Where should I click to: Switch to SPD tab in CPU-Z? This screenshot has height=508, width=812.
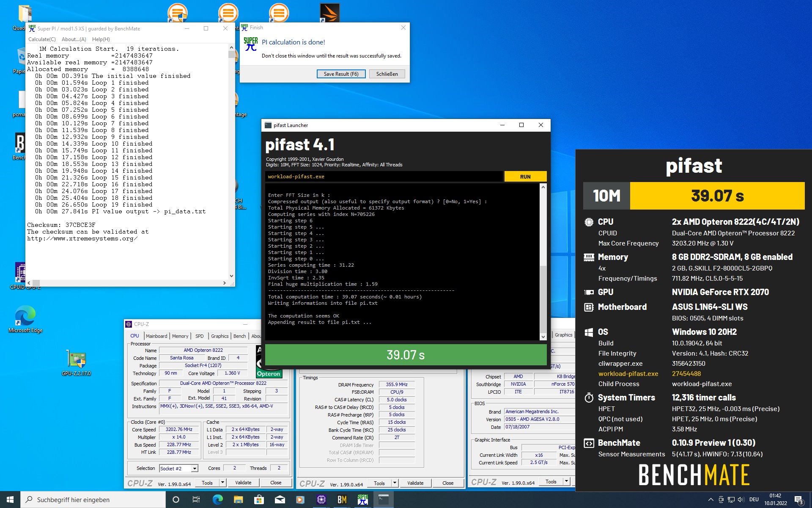[x=200, y=336]
